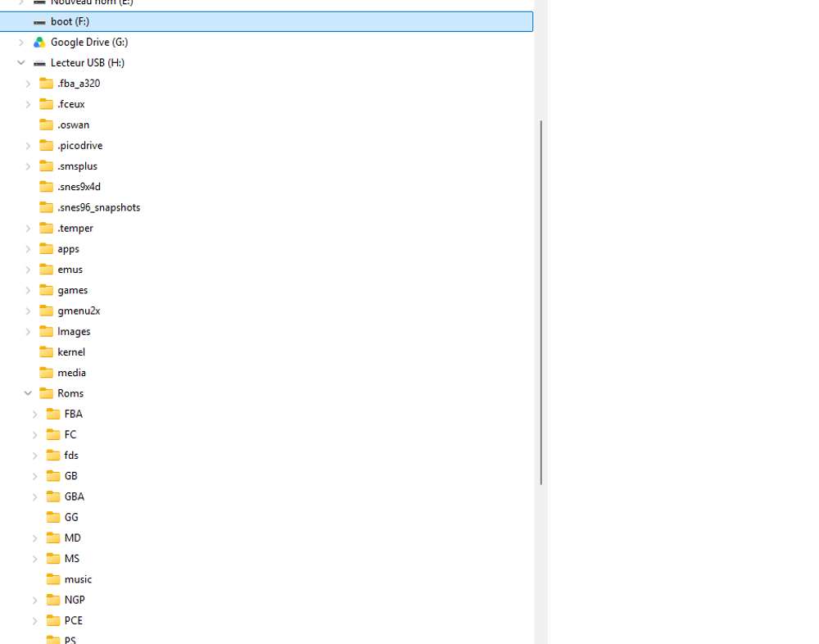Click the Lecteur USB (H:) drive icon
The height and width of the screenshot is (644, 819).
[x=39, y=63]
